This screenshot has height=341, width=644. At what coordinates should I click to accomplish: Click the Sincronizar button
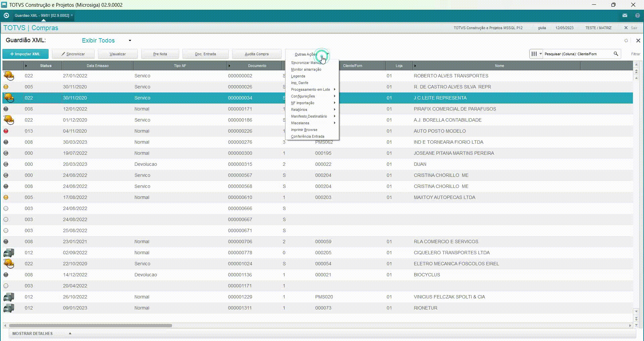73,54
